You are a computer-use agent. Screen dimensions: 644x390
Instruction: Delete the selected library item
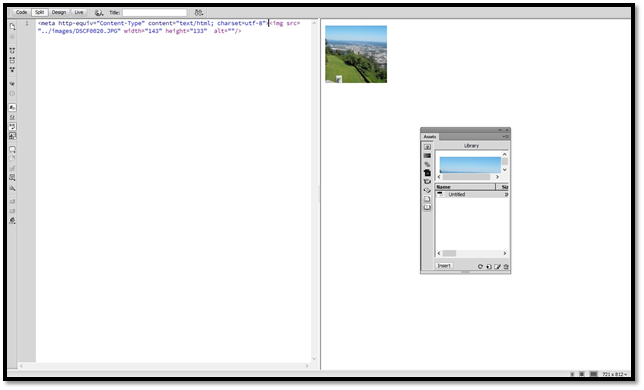(506, 267)
